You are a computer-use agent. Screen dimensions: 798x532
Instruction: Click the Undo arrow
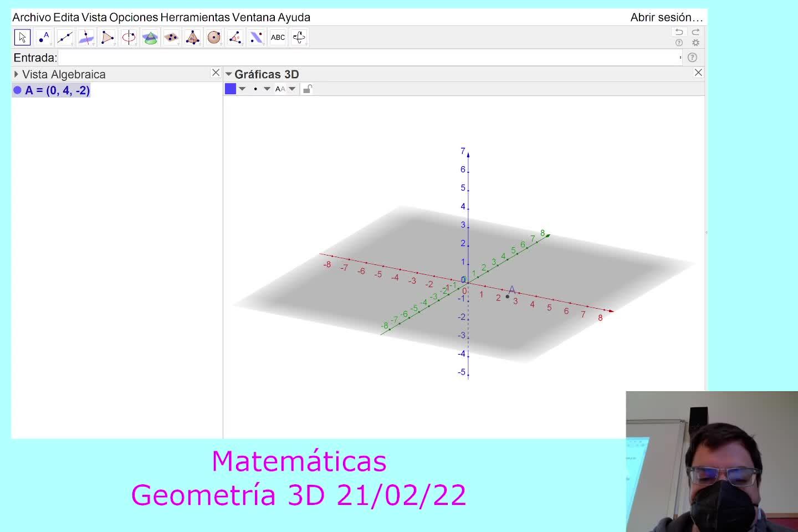(679, 32)
